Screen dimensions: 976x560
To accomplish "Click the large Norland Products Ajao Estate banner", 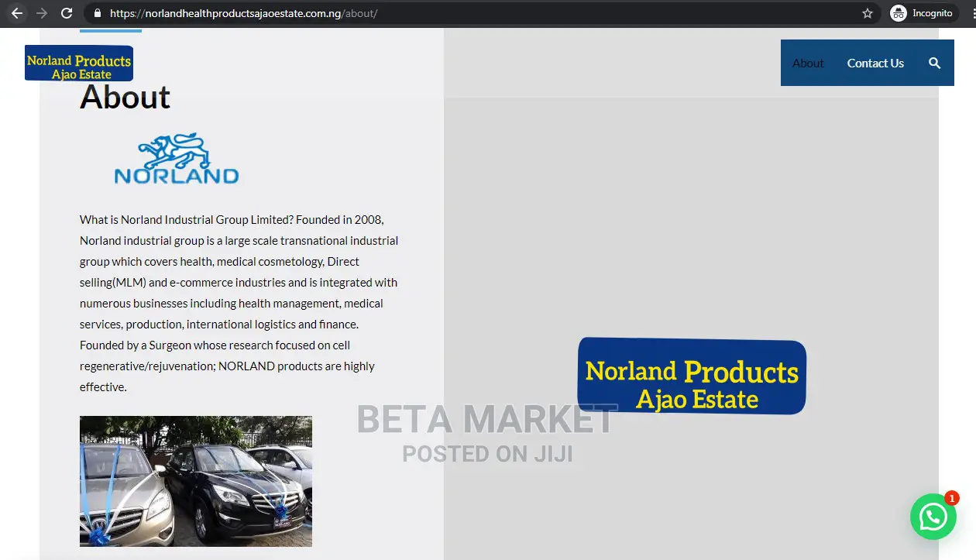I will 692,376.
